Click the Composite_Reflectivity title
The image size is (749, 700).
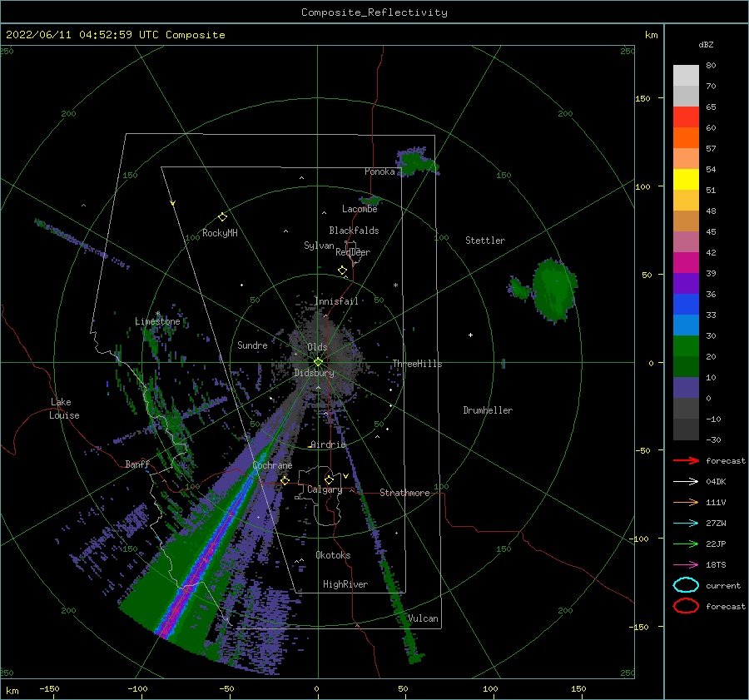click(x=374, y=12)
